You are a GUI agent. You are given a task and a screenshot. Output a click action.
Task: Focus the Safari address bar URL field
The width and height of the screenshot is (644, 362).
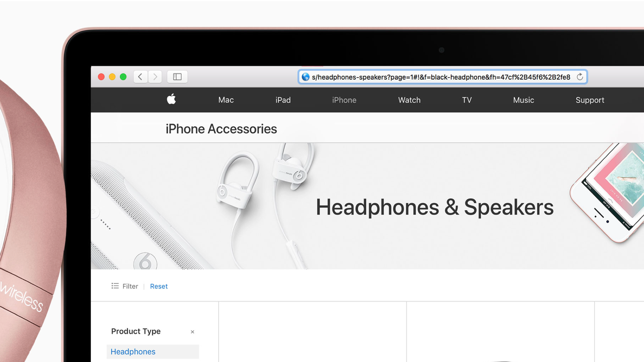pyautogui.click(x=443, y=77)
